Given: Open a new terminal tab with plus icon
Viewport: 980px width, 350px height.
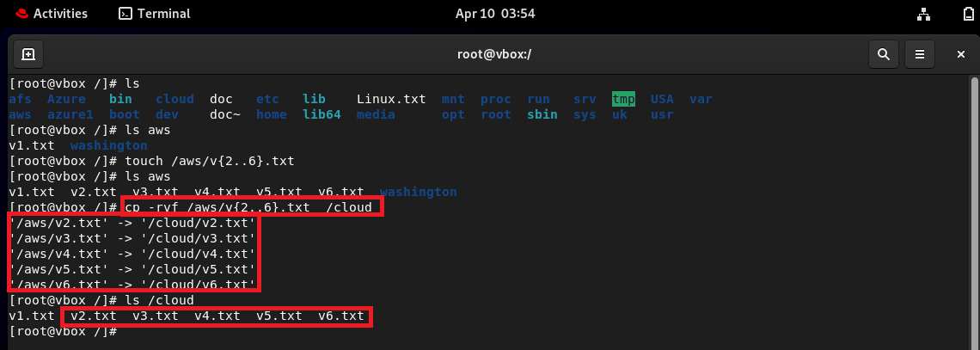Looking at the screenshot, I should 28,54.
